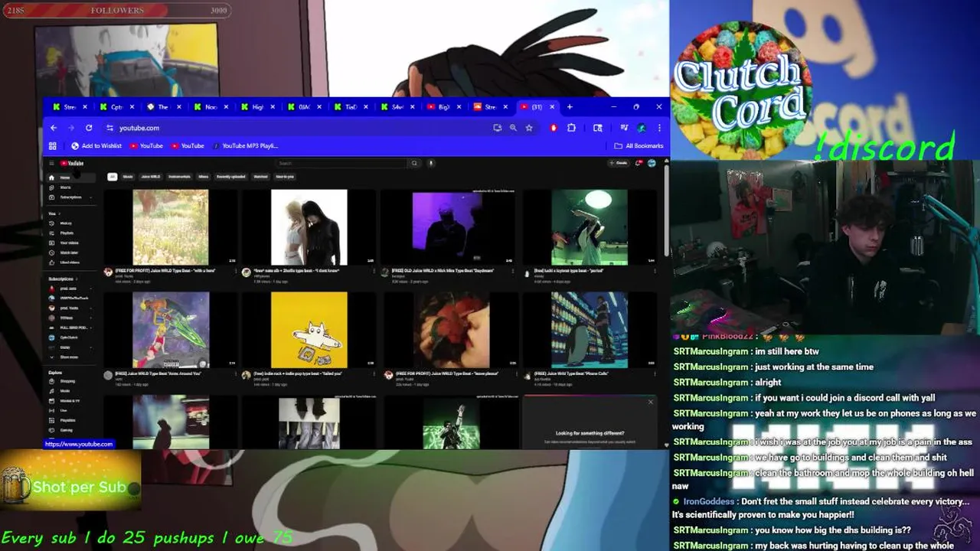This screenshot has width=980, height=551.
Task: Select the Watched filter chip
Action: pyautogui.click(x=261, y=177)
